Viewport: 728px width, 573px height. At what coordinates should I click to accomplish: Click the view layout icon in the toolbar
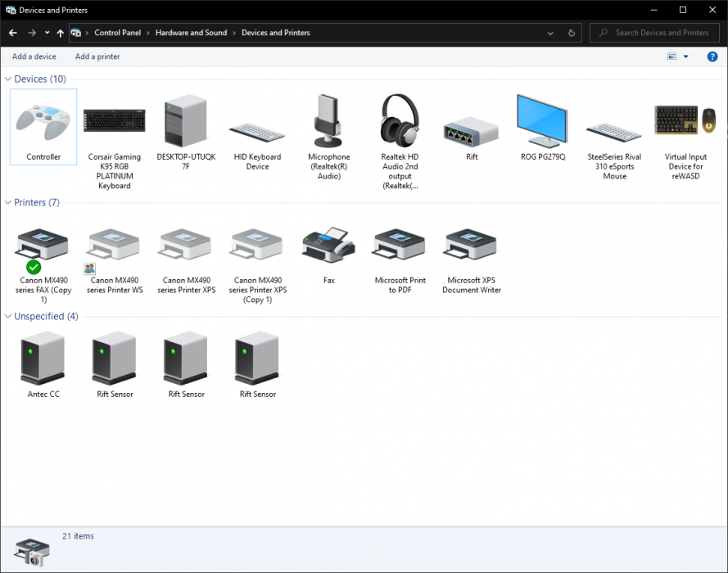[671, 56]
